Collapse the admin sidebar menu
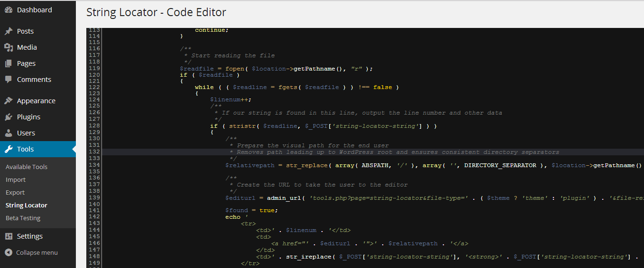This screenshot has height=268, width=644. (x=31, y=252)
